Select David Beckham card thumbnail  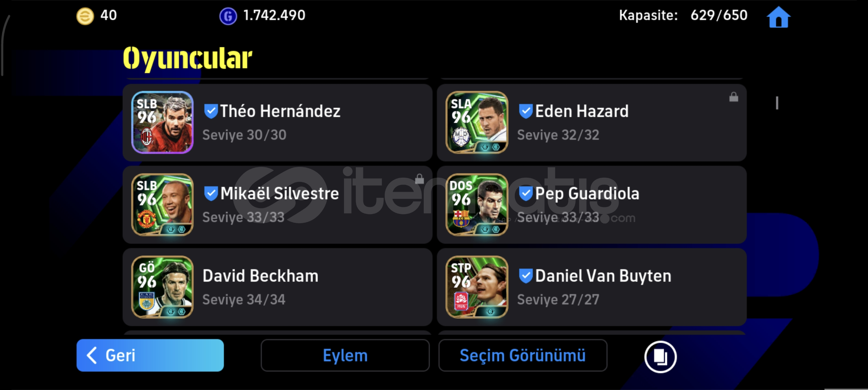pos(162,287)
